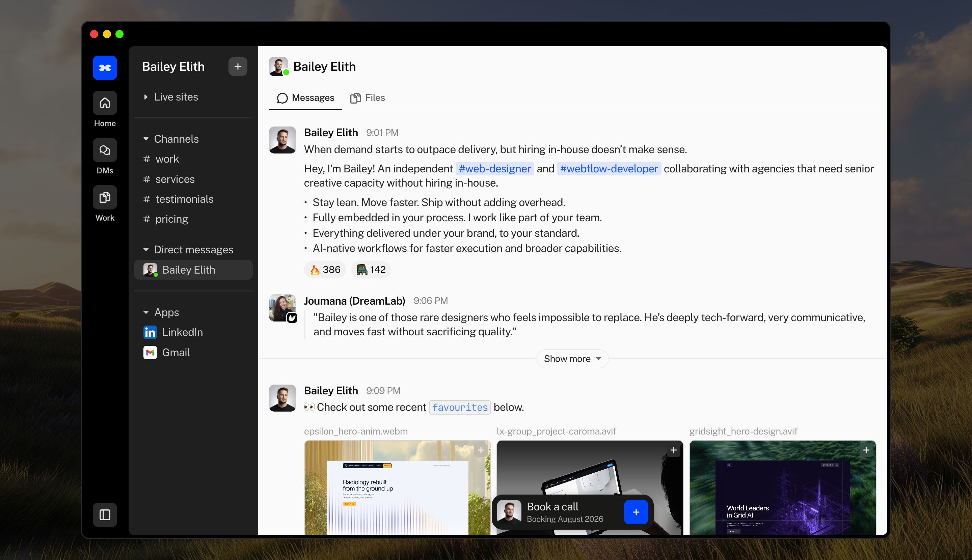
Task: Collapse the Channels section
Action: 171,139
